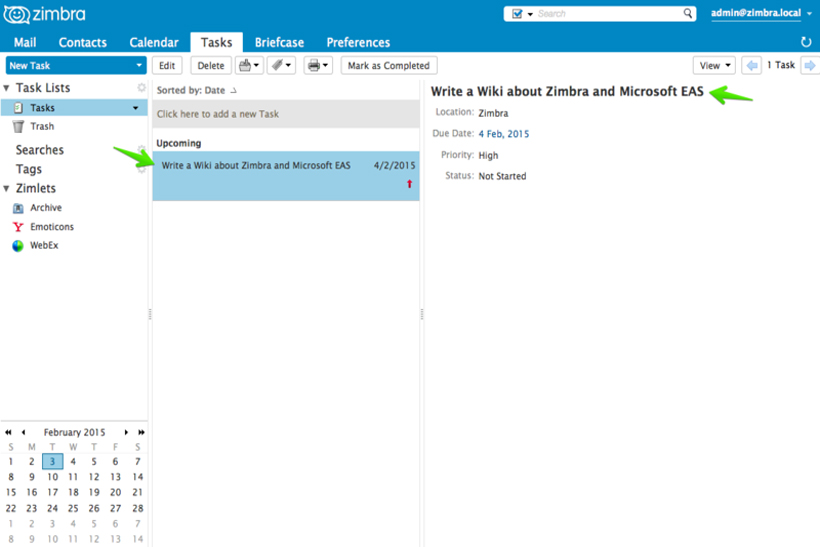Click the 4 Feb, 2015 due date link
Screen dimensions: 820x547
pos(504,134)
